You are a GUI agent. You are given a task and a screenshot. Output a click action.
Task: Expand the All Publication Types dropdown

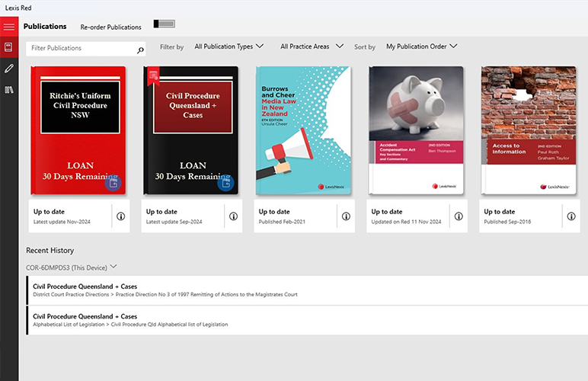[228, 46]
